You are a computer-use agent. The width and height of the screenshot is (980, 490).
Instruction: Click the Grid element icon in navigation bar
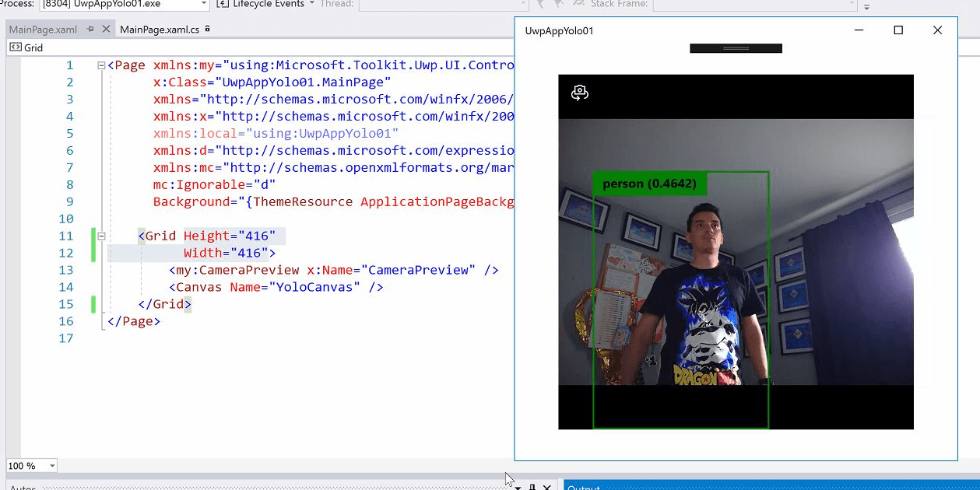[x=15, y=47]
